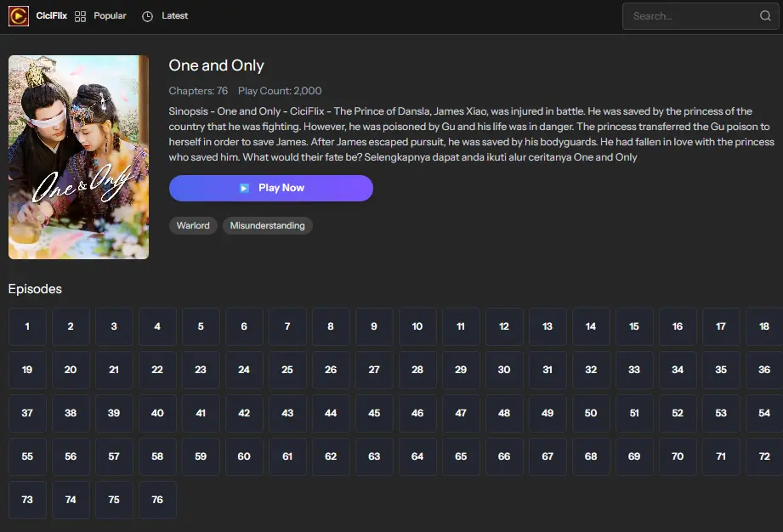Select episode 18
The image size is (783, 532).
[x=763, y=326]
